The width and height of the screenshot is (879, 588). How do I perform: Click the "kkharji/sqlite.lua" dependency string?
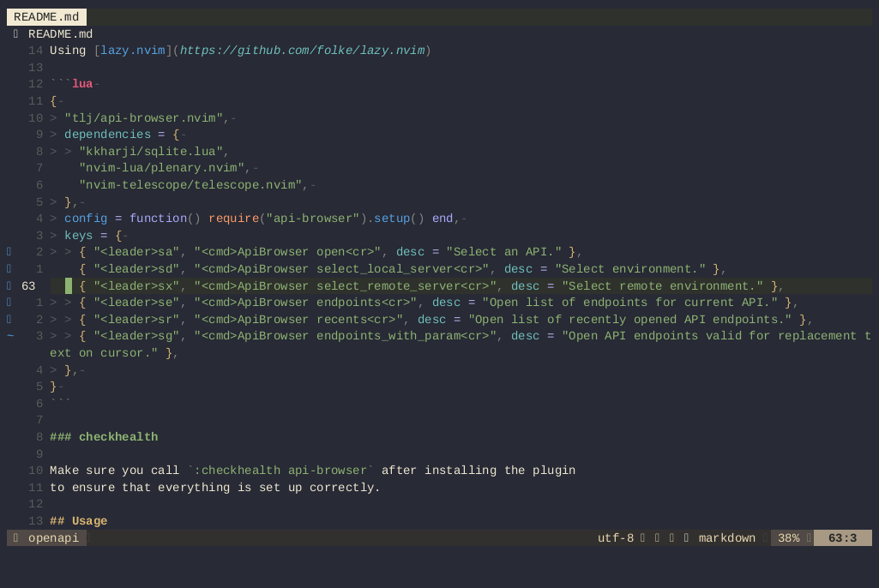click(151, 152)
